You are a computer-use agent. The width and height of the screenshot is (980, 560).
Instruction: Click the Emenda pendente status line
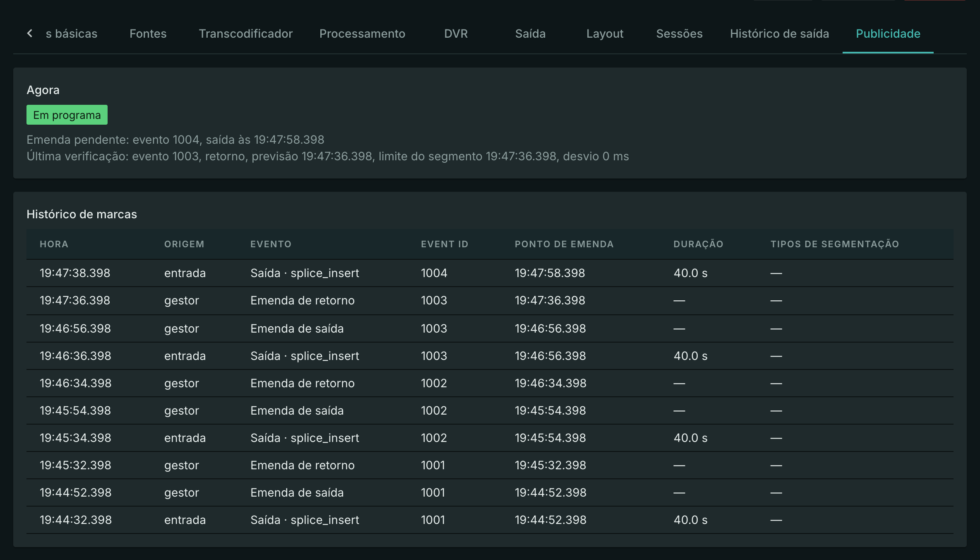coord(175,140)
